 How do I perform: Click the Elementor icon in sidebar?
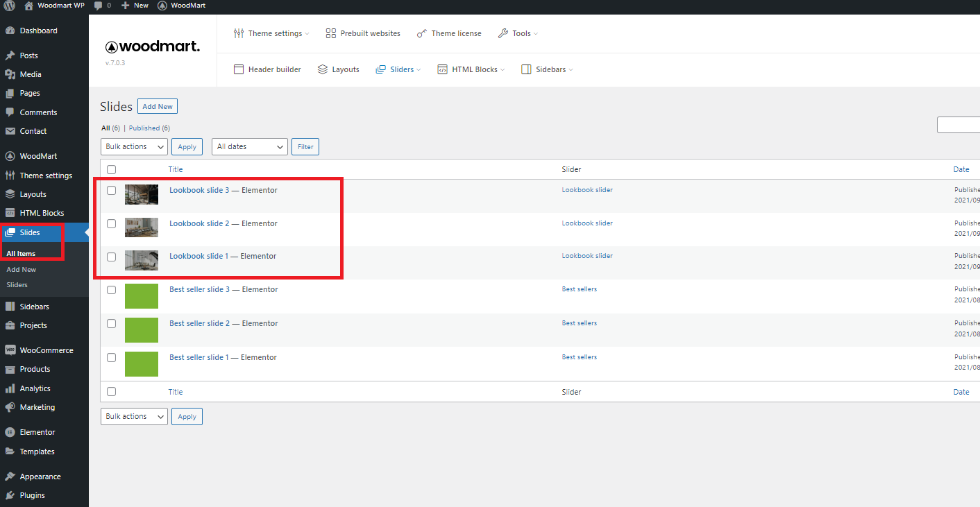click(10, 432)
